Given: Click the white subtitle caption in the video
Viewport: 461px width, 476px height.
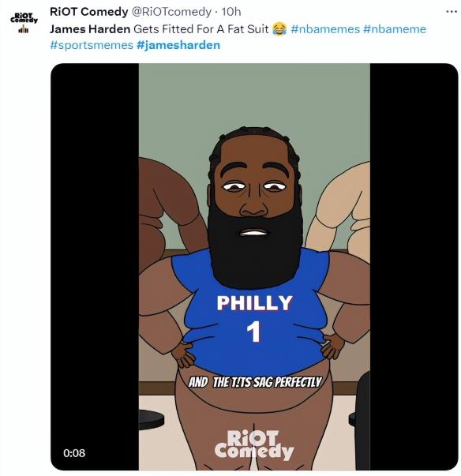Looking at the screenshot, I should click(x=255, y=382).
